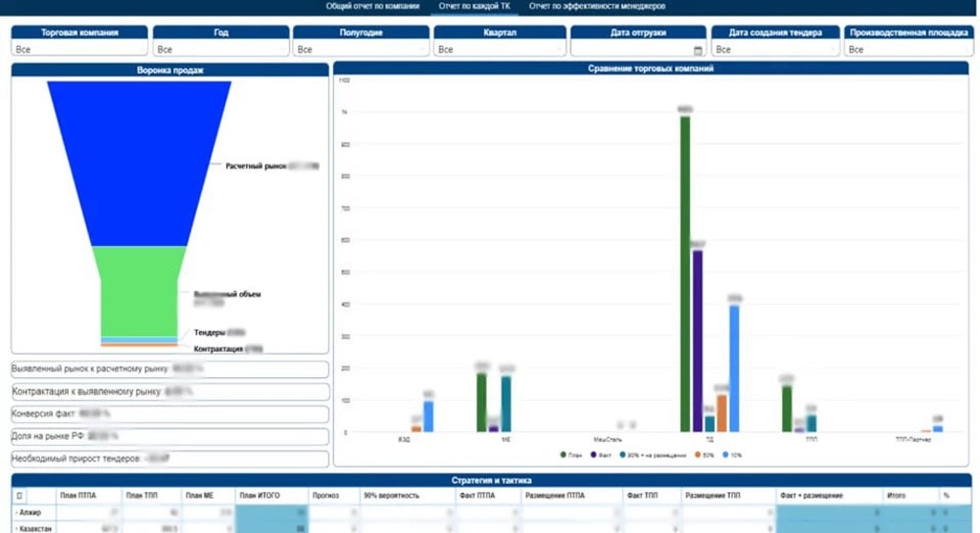Click the Факт + размещение column header
This screenshot has width=980, height=533.
click(812, 496)
